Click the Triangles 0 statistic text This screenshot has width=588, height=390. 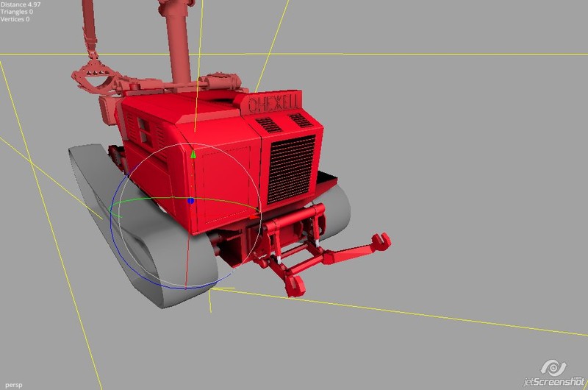click(16, 12)
